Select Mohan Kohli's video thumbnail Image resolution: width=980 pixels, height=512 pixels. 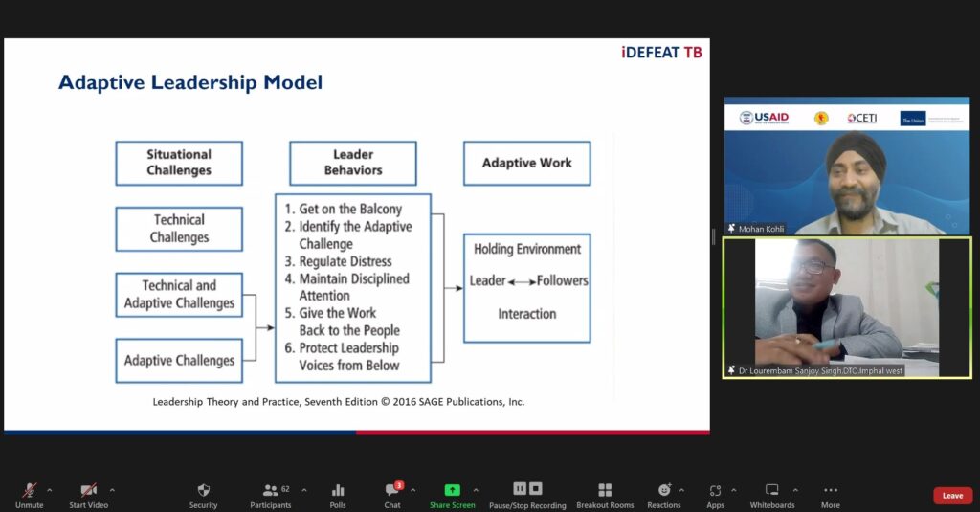[846, 166]
